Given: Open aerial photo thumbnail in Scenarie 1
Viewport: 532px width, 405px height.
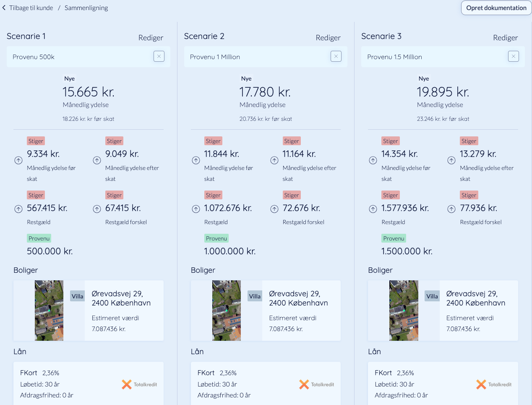Looking at the screenshot, I should click(49, 311).
